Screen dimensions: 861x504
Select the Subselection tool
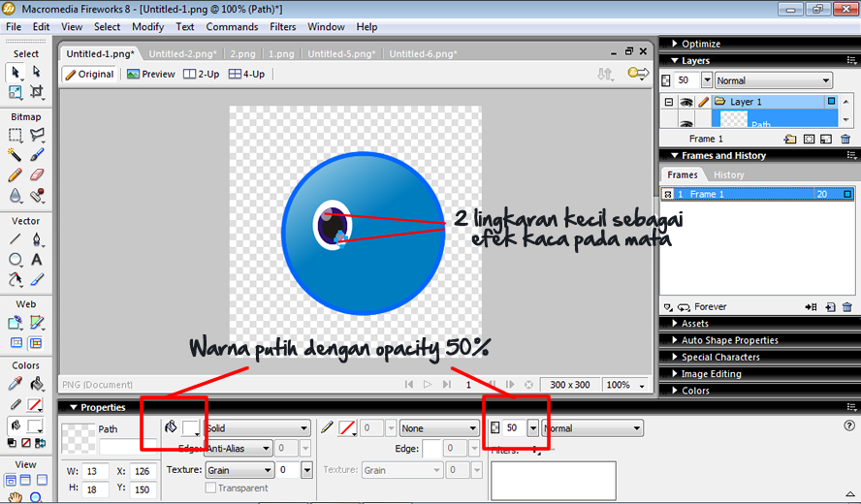tap(36, 72)
